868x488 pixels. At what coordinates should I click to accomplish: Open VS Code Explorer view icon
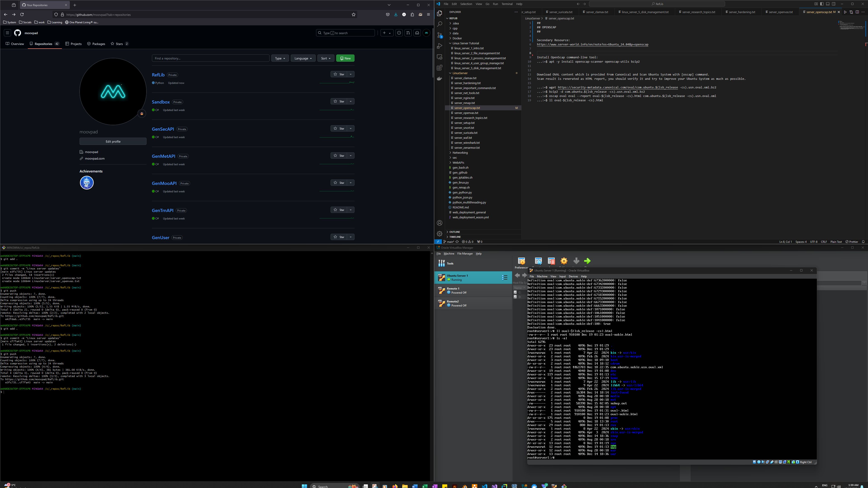pyautogui.click(x=439, y=14)
